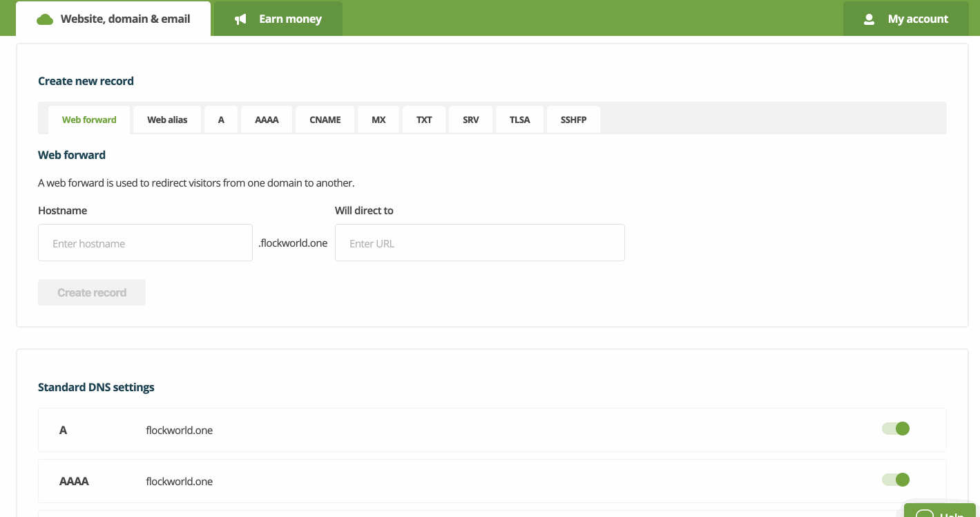Select the SSHFP record tab
The image size is (980, 517).
[x=574, y=120]
